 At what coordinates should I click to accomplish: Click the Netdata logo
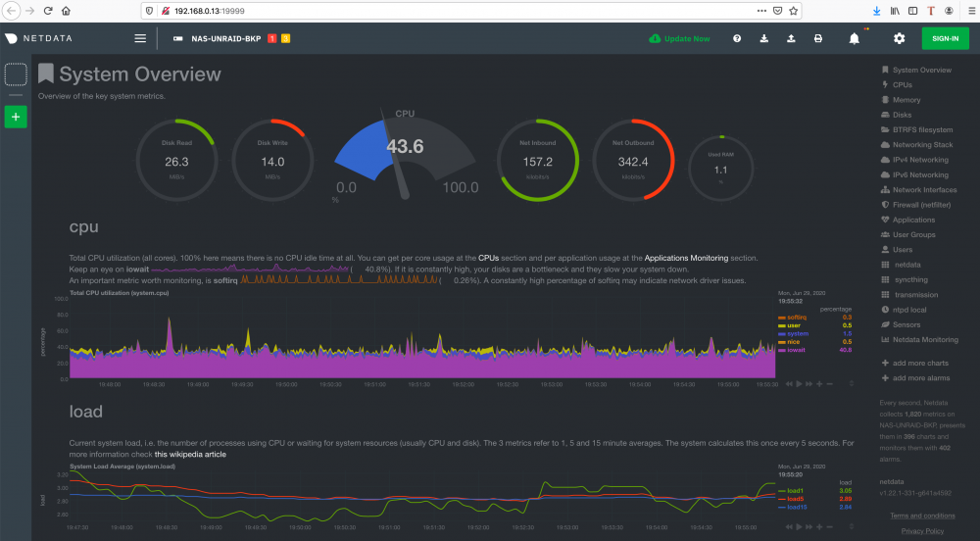(39, 38)
